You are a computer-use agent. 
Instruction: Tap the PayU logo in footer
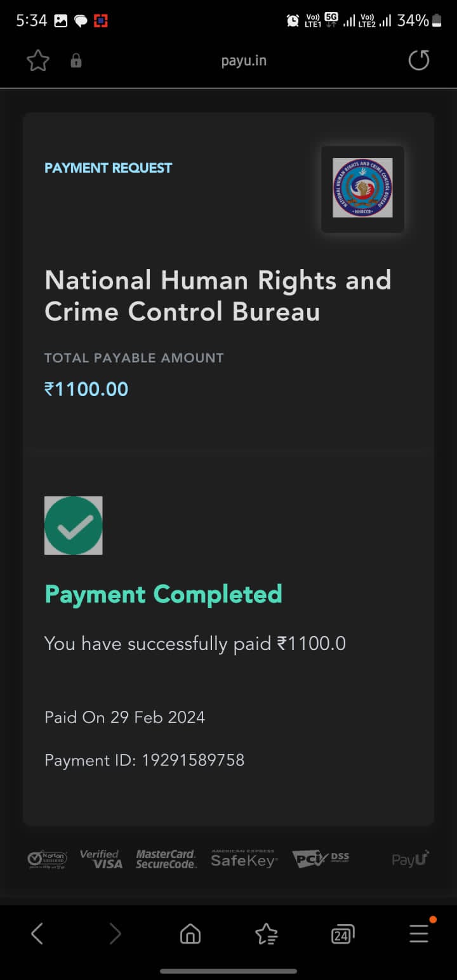point(410,859)
